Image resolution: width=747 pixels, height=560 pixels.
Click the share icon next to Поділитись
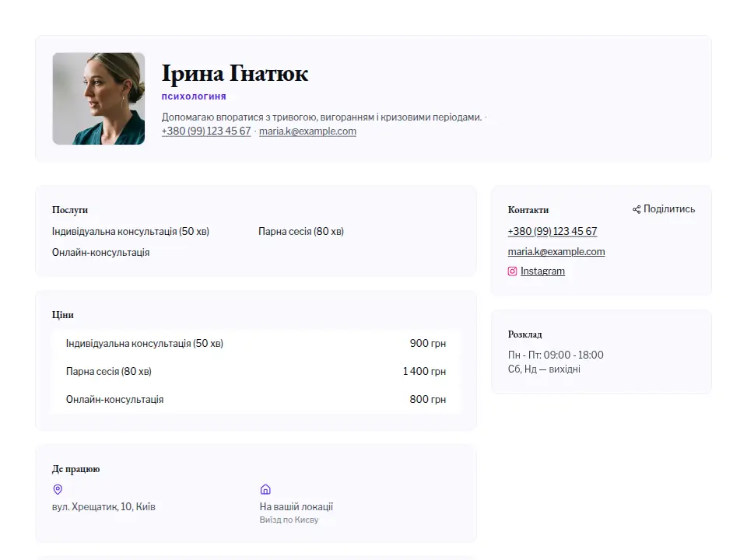[637, 209]
